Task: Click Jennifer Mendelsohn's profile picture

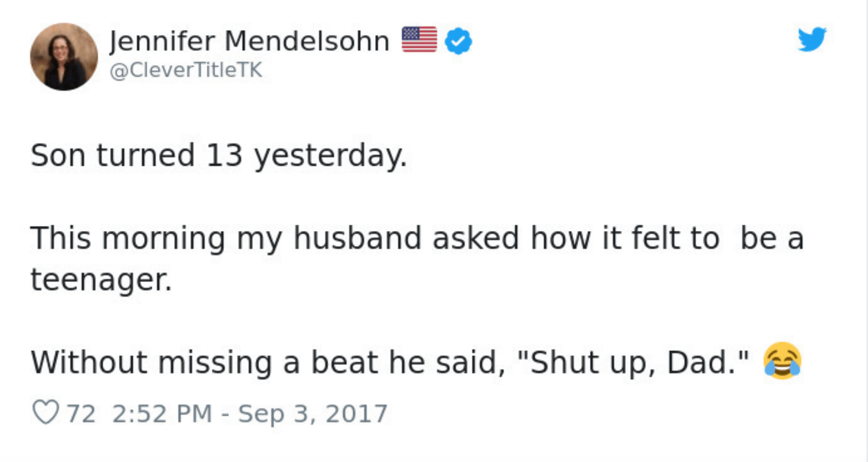Action: pos(64,56)
